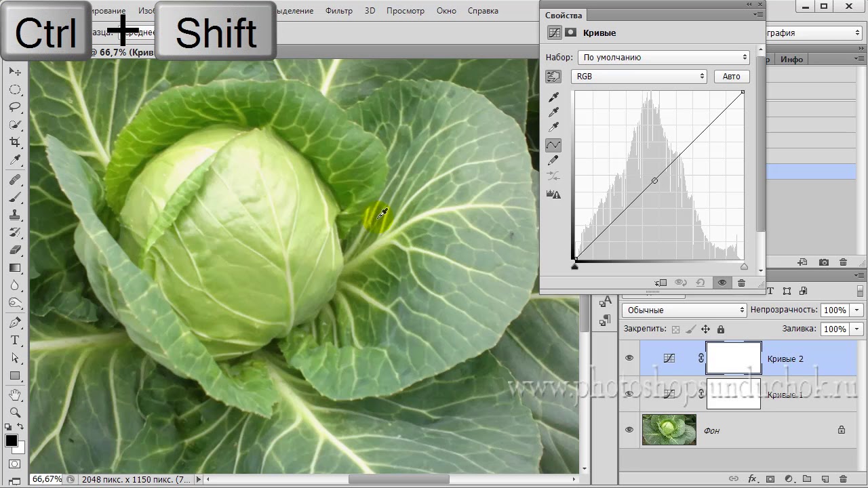The image size is (868, 488).
Task: Open the 3D menu
Action: [370, 11]
